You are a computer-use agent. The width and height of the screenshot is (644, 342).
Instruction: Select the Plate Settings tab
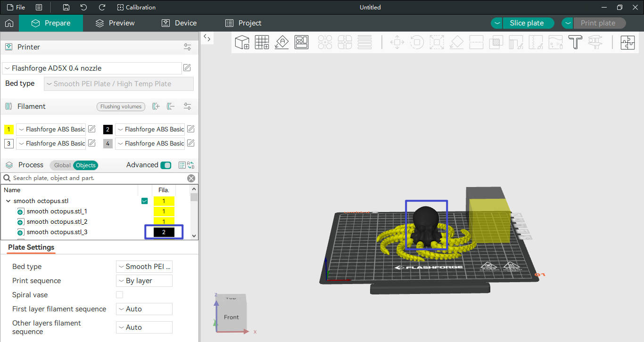[31, 247]
